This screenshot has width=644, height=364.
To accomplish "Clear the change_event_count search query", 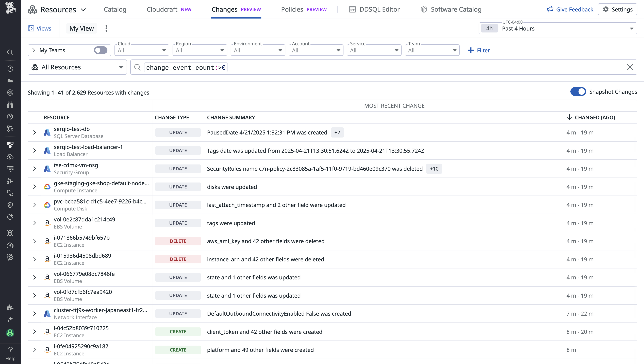I will point(630,67).
